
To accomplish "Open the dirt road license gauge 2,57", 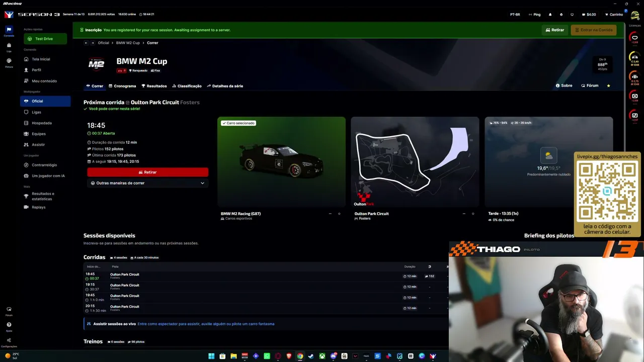I will coord(634,116).
